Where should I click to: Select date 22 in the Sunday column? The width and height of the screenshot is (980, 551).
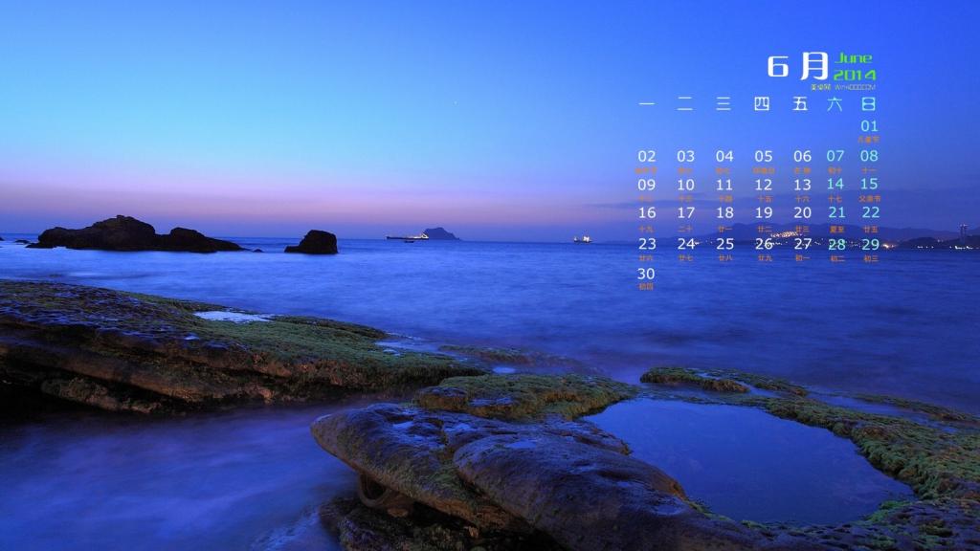tap(870, 213)
